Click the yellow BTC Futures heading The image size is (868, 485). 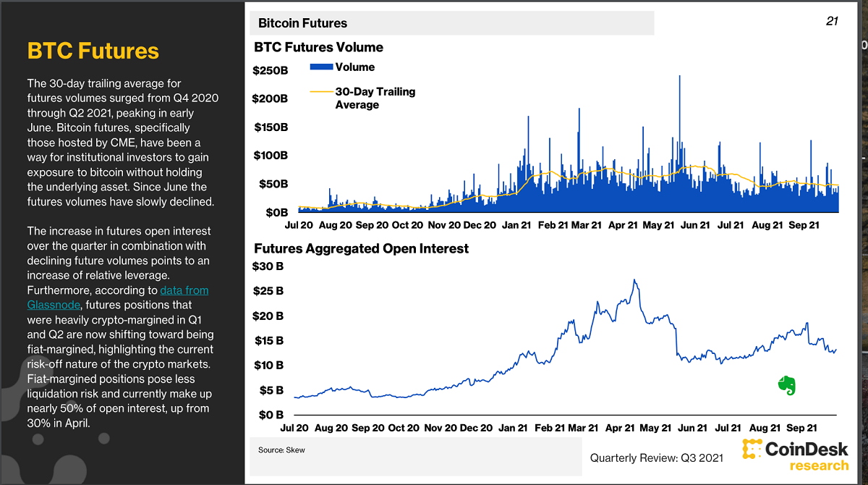pos(93,51)
